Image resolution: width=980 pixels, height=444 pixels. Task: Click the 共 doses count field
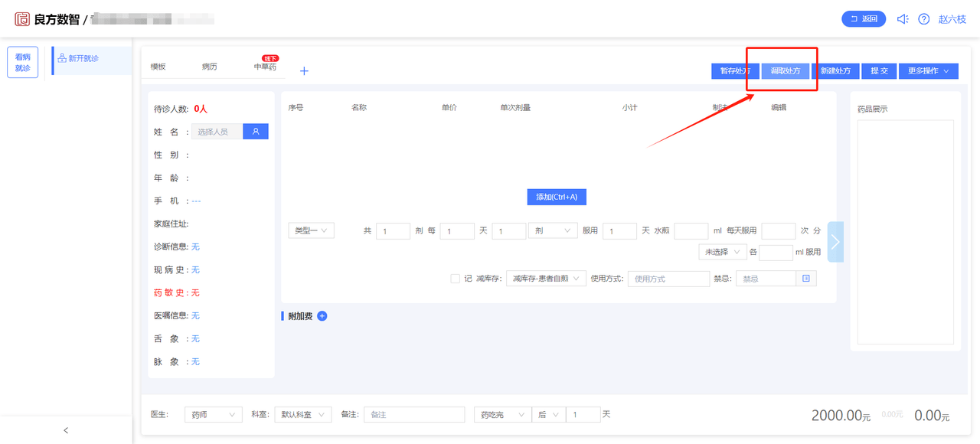pos(393,231)
